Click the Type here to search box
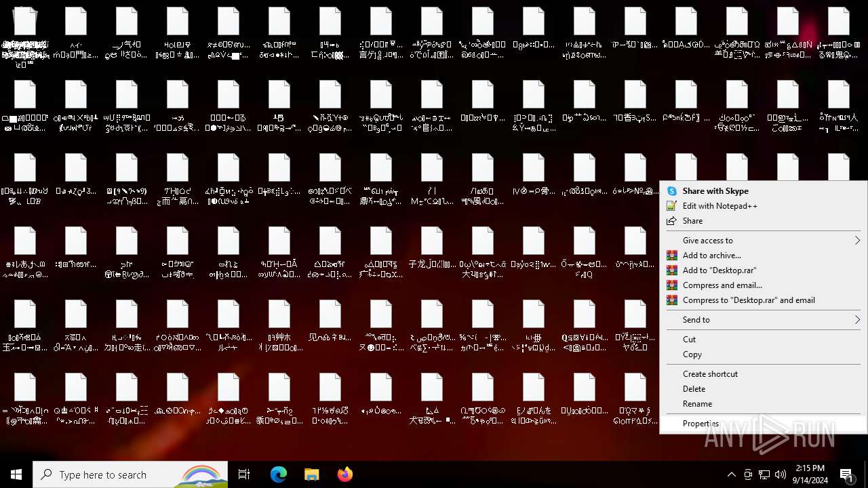This screenshot has width=868, height=488. coord(130,474)
